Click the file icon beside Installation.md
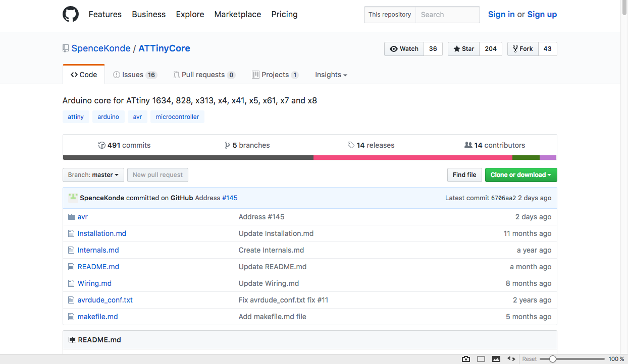Screen dimensions: 628x364 pos(71,233)
